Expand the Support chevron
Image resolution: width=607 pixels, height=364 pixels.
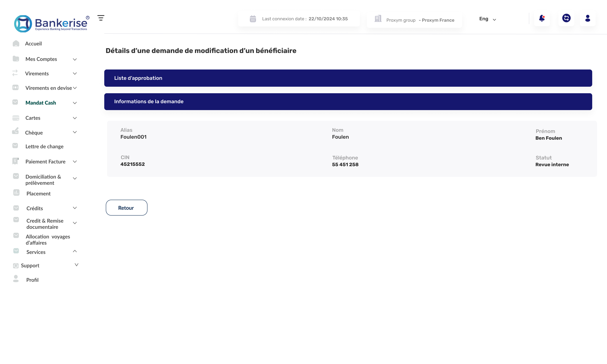(x=77, y=265)
